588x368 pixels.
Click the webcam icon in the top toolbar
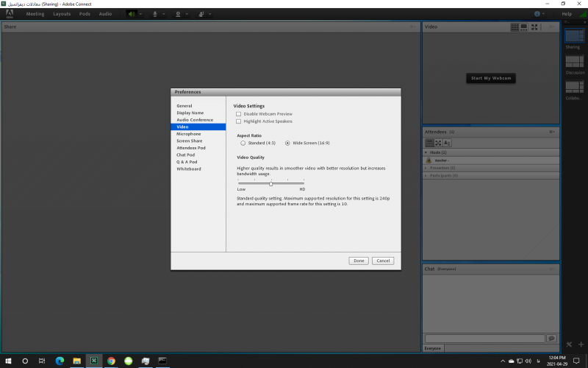coord(178,14)
